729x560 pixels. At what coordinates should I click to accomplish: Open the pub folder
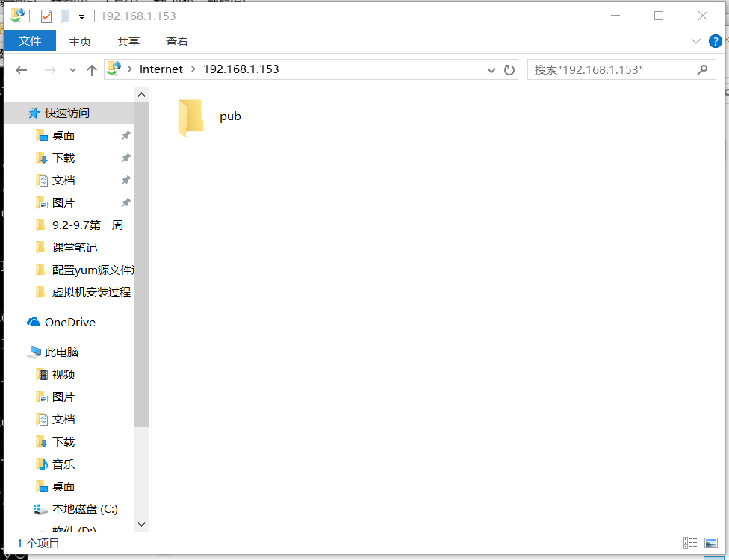209,116
